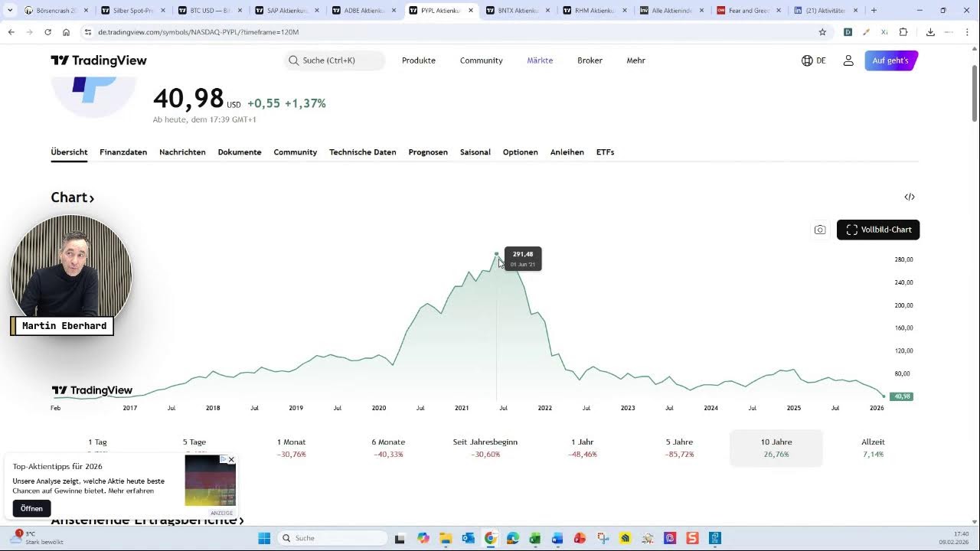The height and width of the screenshot is (551, 980).
Task: Open File Explorer from the taskbar
Action: click(446, 538)
